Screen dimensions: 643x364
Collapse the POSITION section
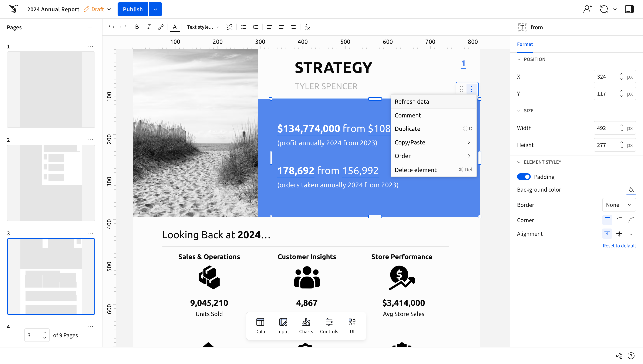pos(519,59)
